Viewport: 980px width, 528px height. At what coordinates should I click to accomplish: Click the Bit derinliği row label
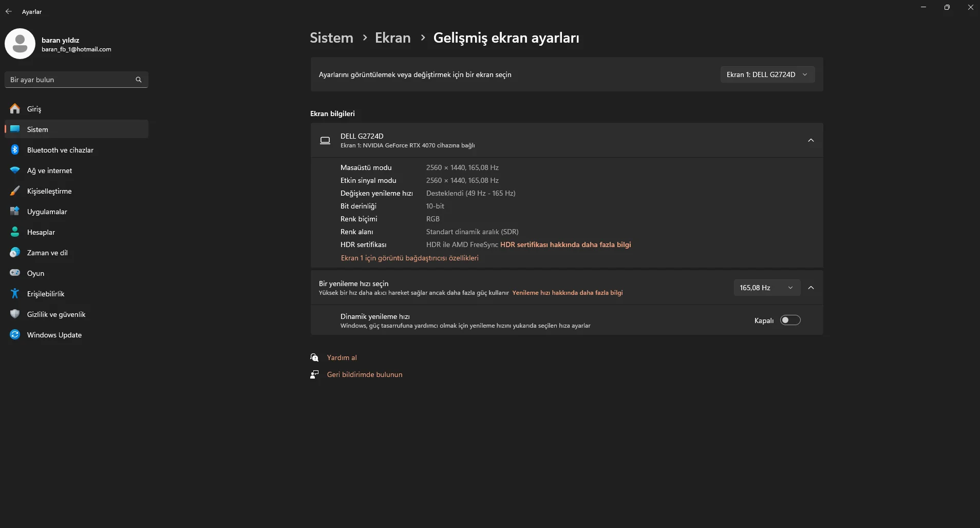(359, 206)
